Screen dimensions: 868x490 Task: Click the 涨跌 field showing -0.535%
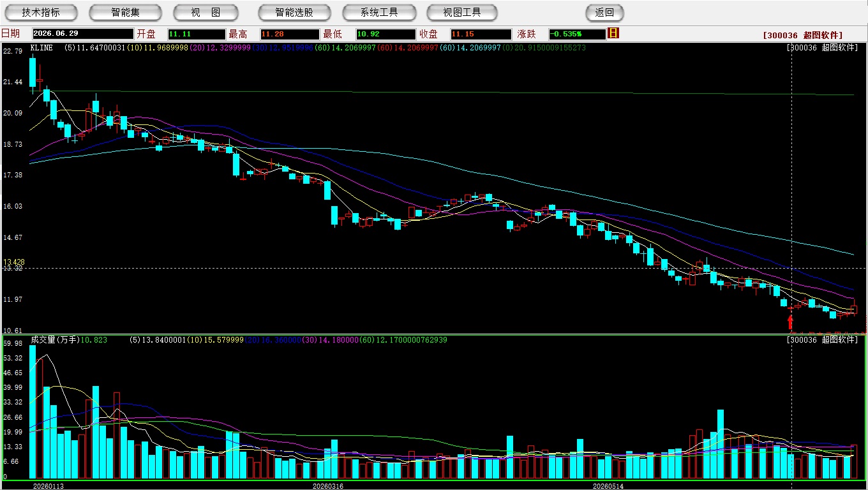coord(576,34)
